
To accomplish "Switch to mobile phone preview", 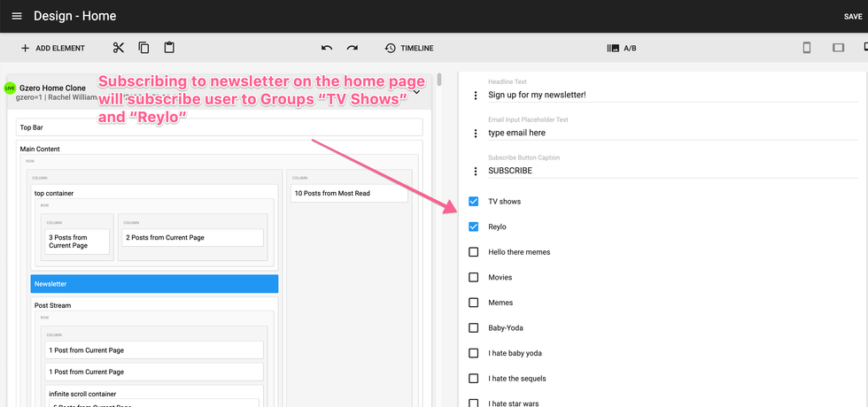I will click(x=806, y=48).
